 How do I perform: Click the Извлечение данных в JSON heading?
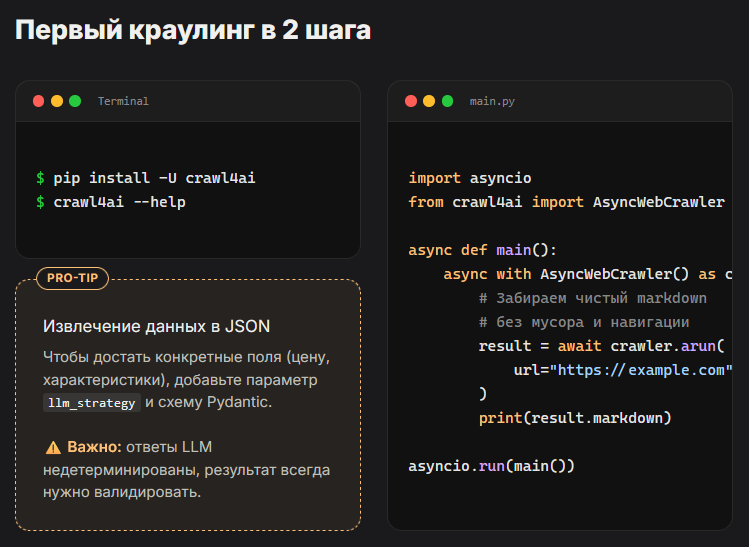click(x=157, y=326)
